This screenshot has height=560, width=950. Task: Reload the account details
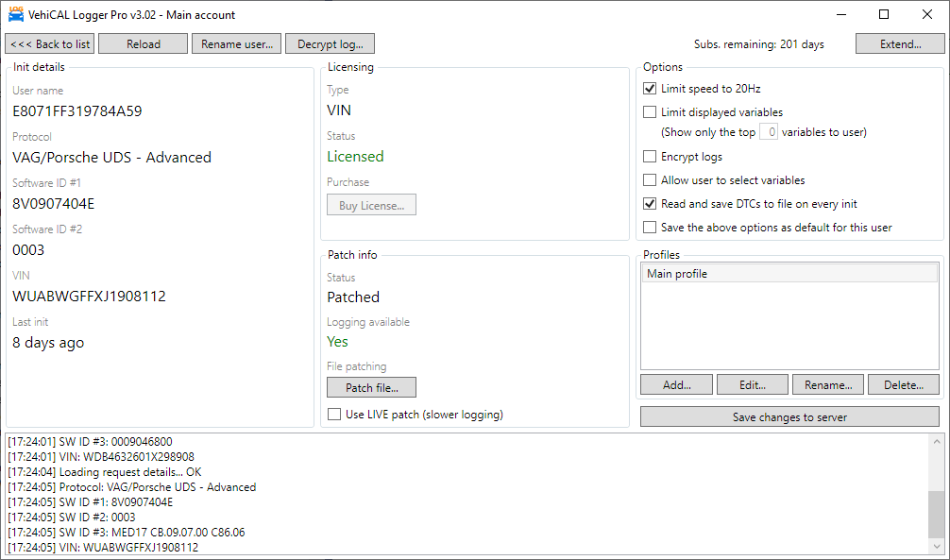coord(144,44)
